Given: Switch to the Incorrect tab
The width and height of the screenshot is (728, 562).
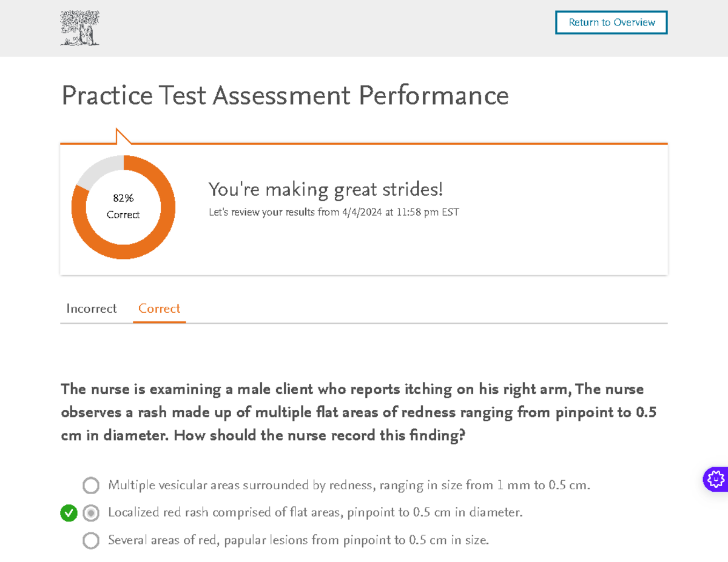Looking at the screenshot, I should click(91, 309).
